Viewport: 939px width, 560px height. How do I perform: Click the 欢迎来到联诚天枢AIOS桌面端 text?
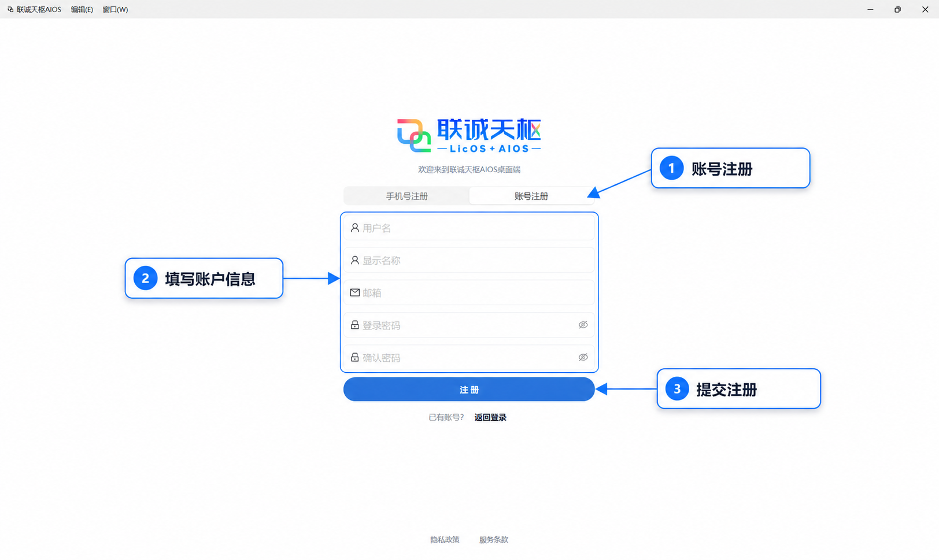tap(469, 169)
